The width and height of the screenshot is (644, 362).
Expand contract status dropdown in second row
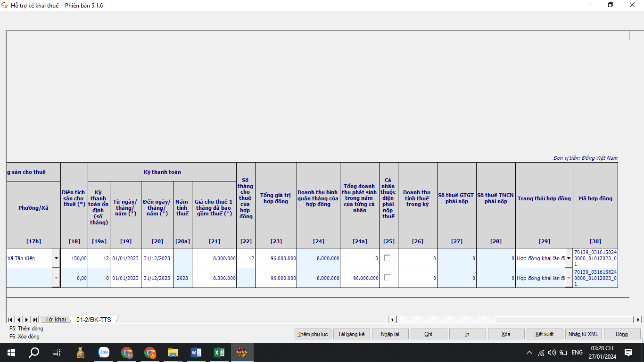(x=569, y=278)
